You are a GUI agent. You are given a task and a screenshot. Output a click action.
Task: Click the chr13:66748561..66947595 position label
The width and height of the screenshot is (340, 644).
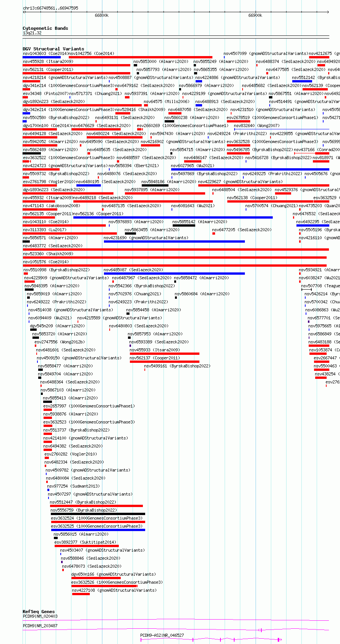[x=50, y=8]
